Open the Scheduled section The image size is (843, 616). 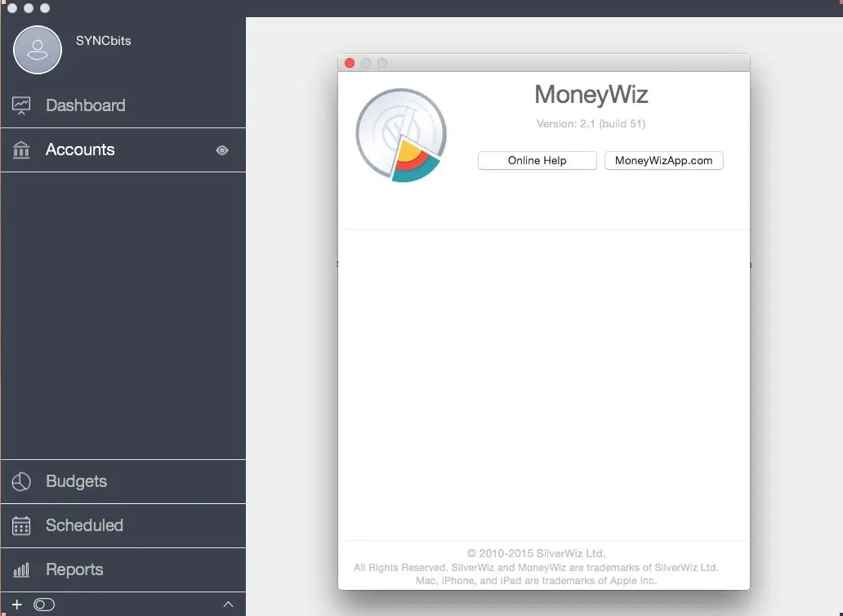[x=123, y=525]
